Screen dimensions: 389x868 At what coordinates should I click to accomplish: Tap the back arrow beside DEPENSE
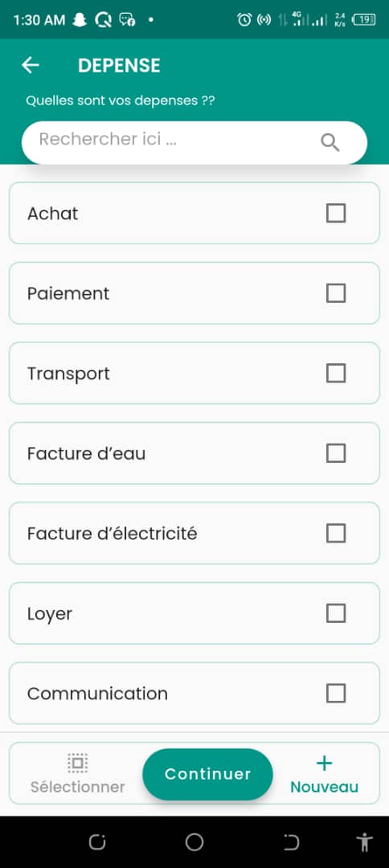click(31, 65)
